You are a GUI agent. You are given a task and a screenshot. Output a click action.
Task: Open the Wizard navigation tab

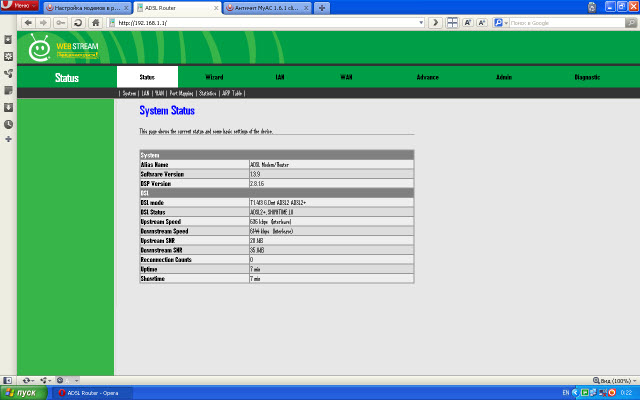214,77
